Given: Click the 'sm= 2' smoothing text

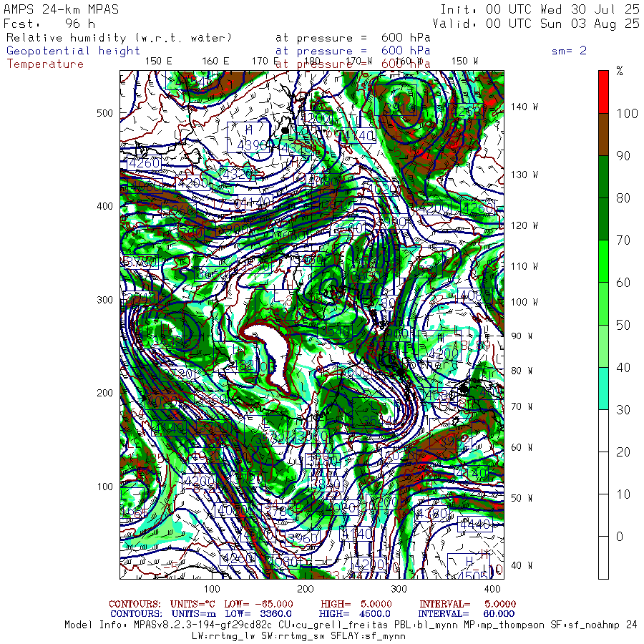Looking at the screenshot, I should [569, 51].
